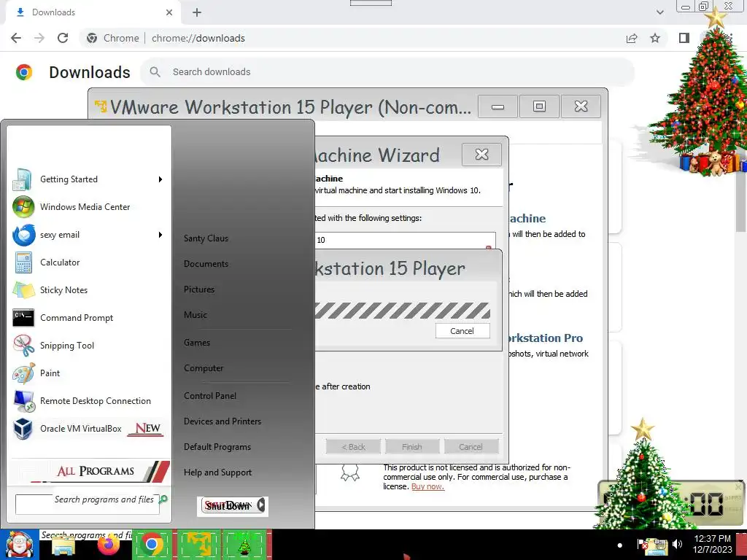Toggle Chrome side panel icon
This screenshot has height=560, width=747.
click(x=684, y=38)
